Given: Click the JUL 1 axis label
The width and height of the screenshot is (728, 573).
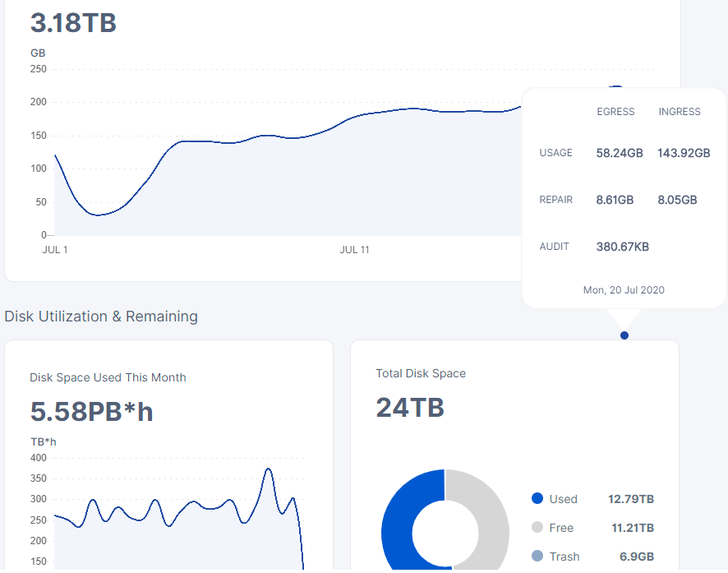Looking at the screenshot, I should pos(55,250).
